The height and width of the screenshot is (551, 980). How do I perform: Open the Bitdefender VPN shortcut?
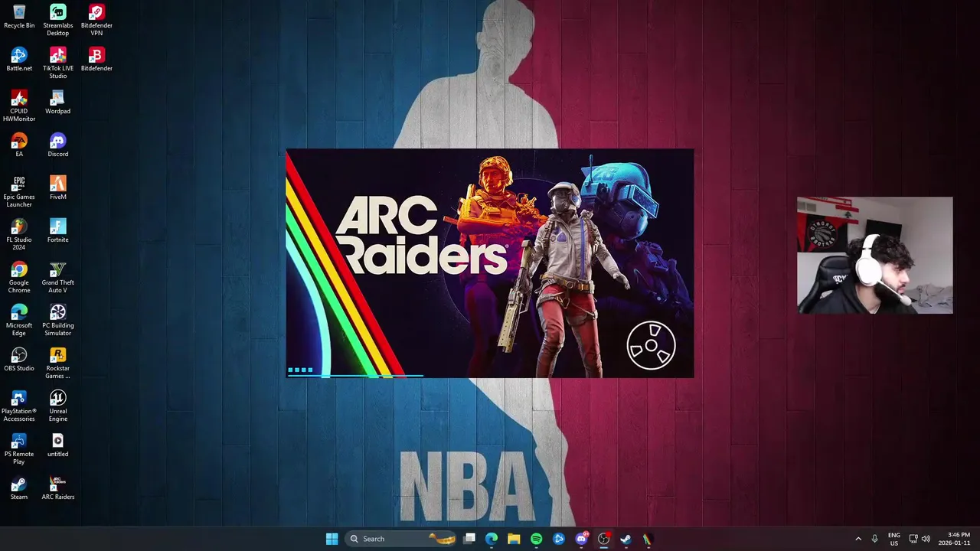click(x=96, y=20)
